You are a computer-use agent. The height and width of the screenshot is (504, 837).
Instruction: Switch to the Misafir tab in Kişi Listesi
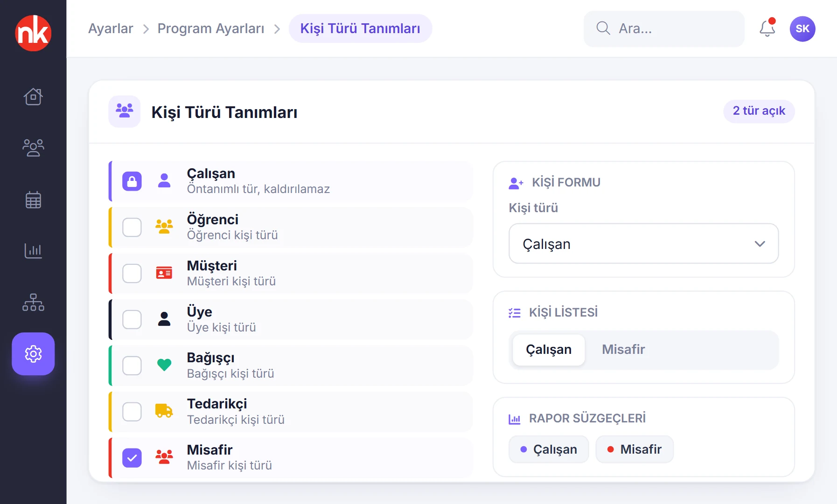623,350
